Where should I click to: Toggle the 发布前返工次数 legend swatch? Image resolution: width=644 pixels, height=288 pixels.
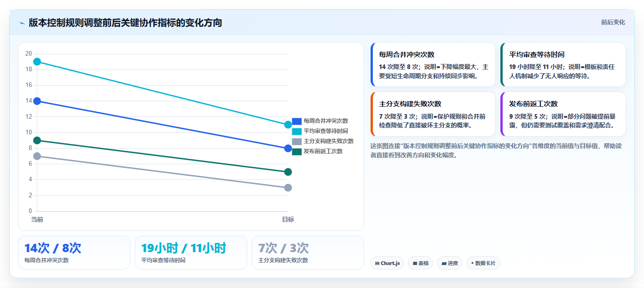[x=297, y=151]
